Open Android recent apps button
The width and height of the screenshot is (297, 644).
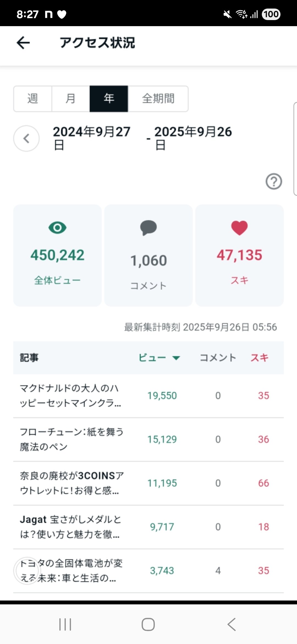pos(65,624)
